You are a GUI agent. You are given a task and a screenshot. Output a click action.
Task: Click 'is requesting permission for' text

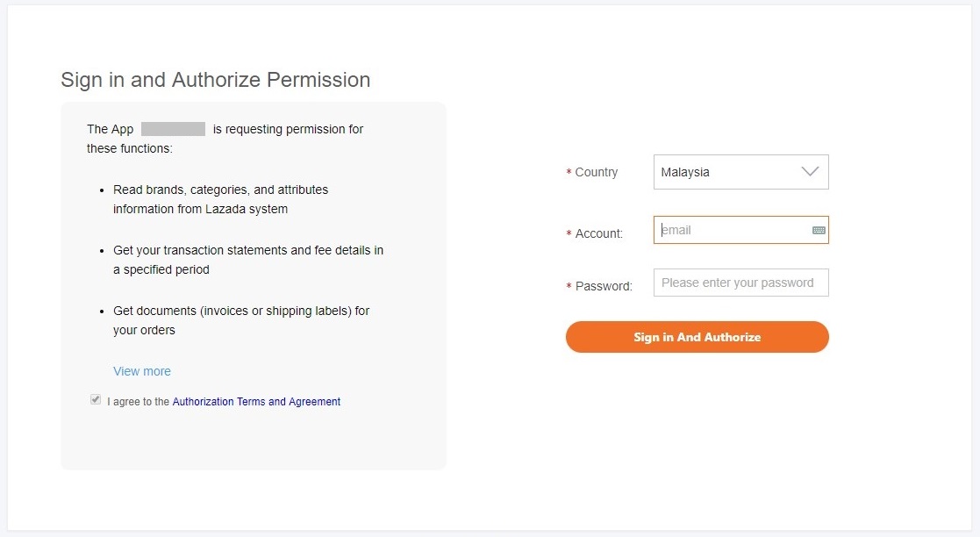pyautogui.click(x=288, y=129)
